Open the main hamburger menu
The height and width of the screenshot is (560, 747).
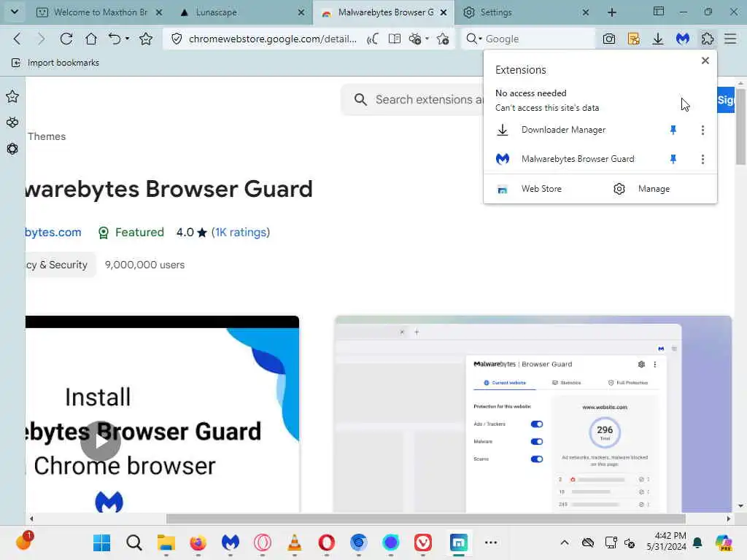point(730,39)
